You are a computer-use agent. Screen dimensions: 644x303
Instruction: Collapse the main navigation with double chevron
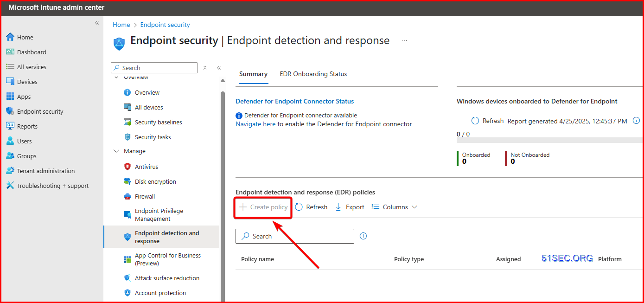click(x=97, y=23)
